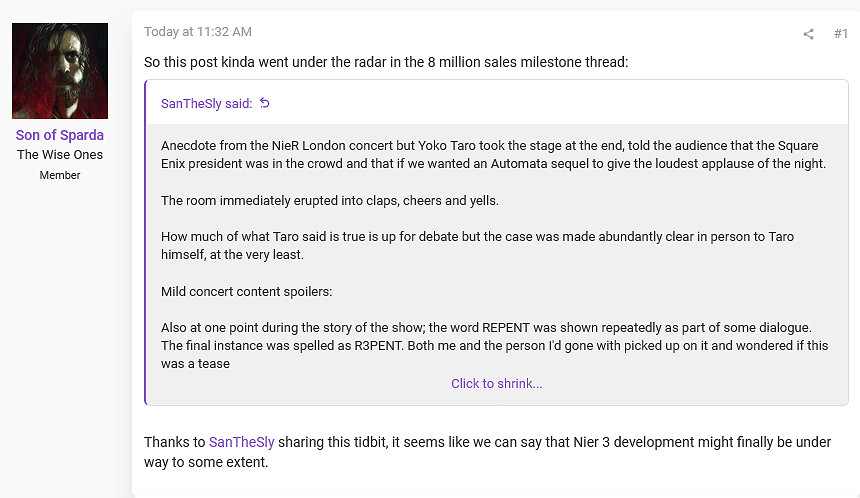
Task: Click the Member badge under the username
Action: pos(60,175)
